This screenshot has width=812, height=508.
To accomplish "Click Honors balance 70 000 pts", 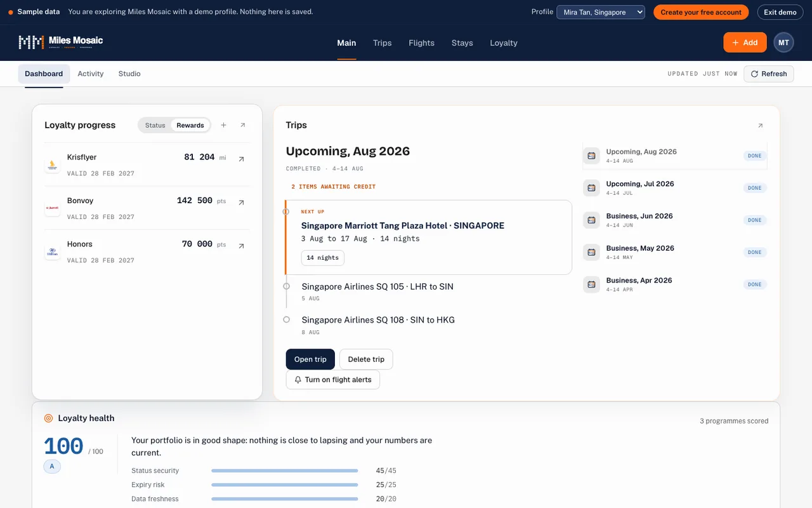I will pos(204,244).
